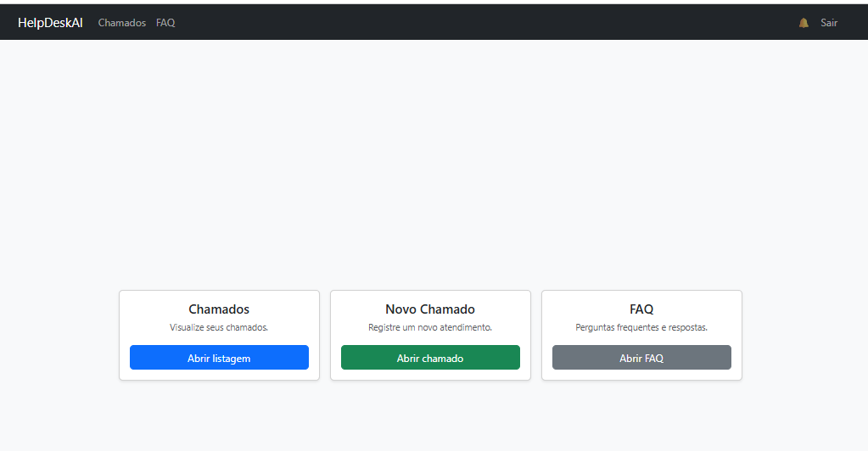Viewport: 868px width, 451px height.
Task: Click the gray Abrir FAQ button
Action: (641, 358)
